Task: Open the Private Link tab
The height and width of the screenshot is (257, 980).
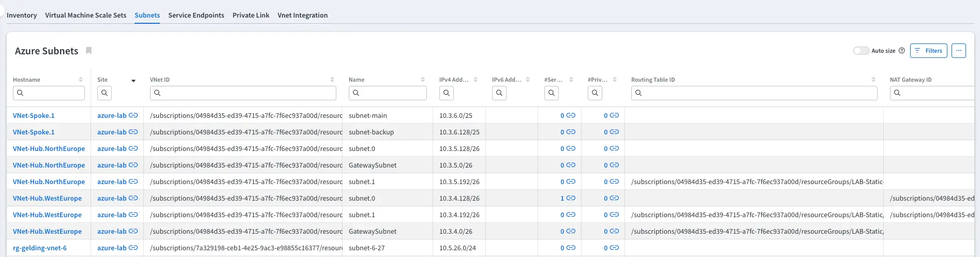Action: click(x=251, y=15)
